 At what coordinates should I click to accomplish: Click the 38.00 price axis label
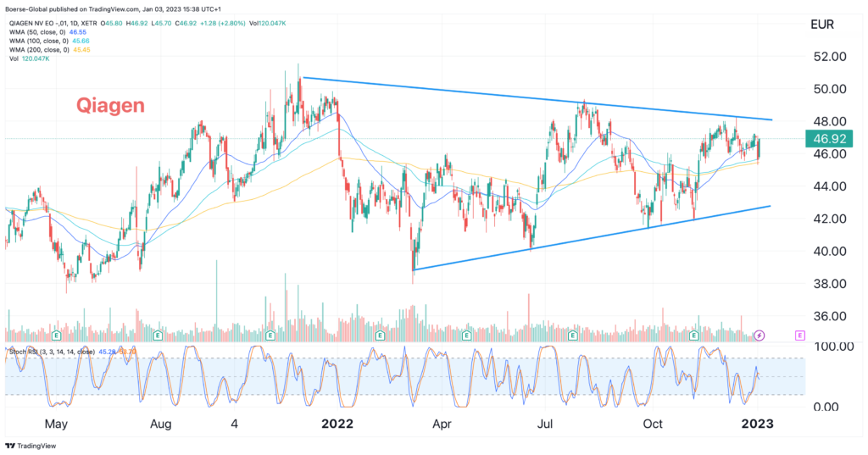pyautogui.click(x=829, y=283)
